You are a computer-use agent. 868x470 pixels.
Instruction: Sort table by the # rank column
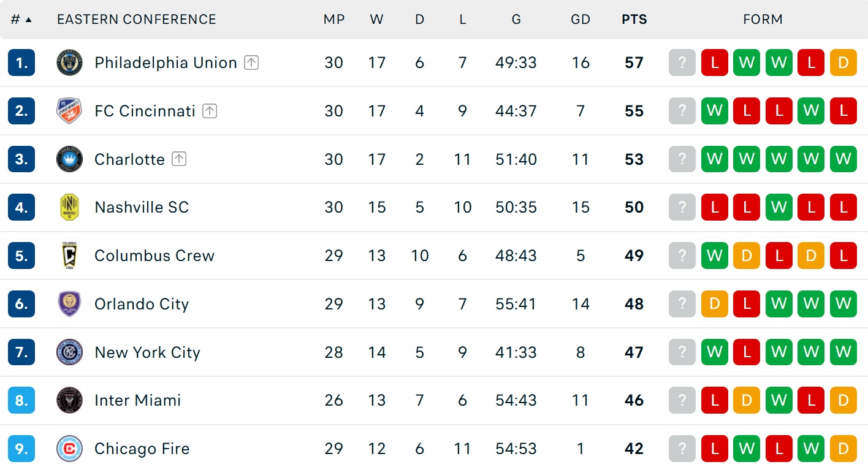pos(21,20)
